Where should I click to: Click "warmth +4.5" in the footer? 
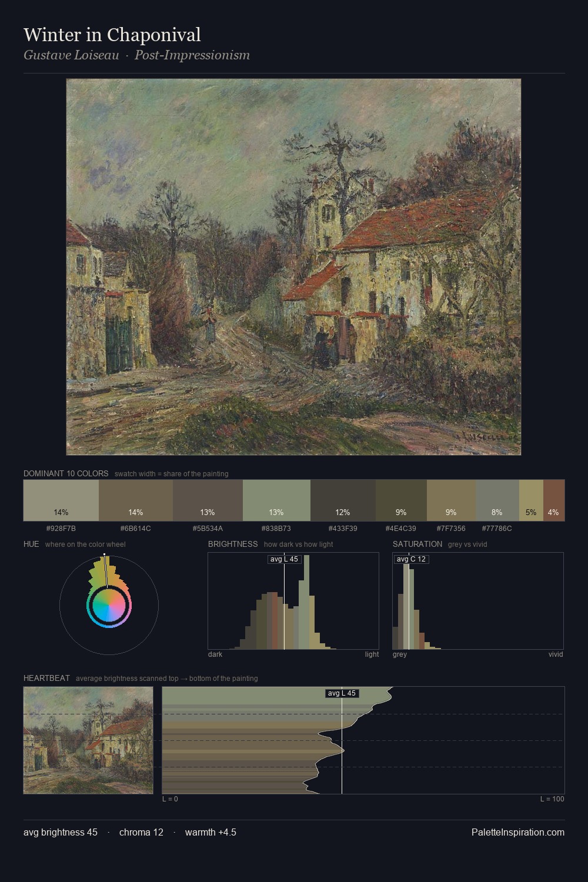coord(211,832)
